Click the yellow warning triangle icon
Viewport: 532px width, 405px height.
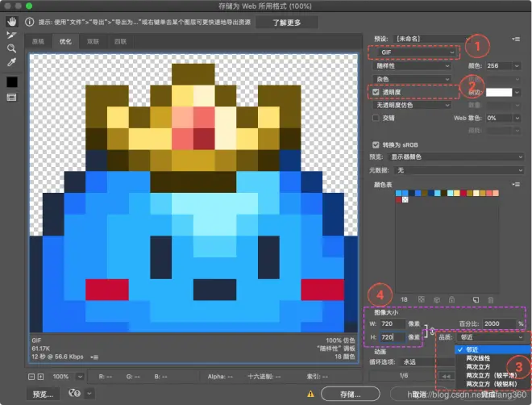point(310,394)
